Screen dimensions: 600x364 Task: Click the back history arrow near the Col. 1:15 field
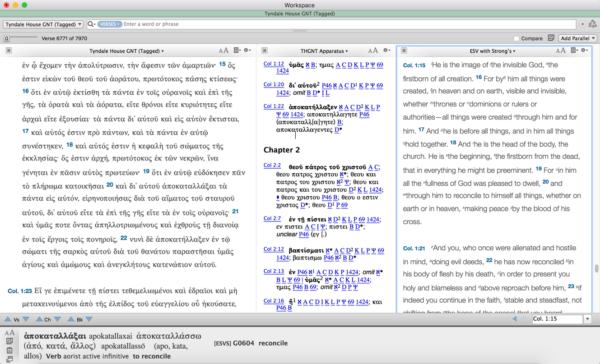(x=514, y=318)
